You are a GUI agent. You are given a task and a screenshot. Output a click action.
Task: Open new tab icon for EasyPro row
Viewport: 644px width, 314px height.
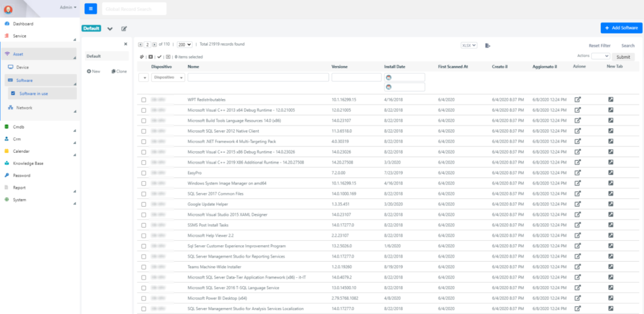click(x=610, y=172)
